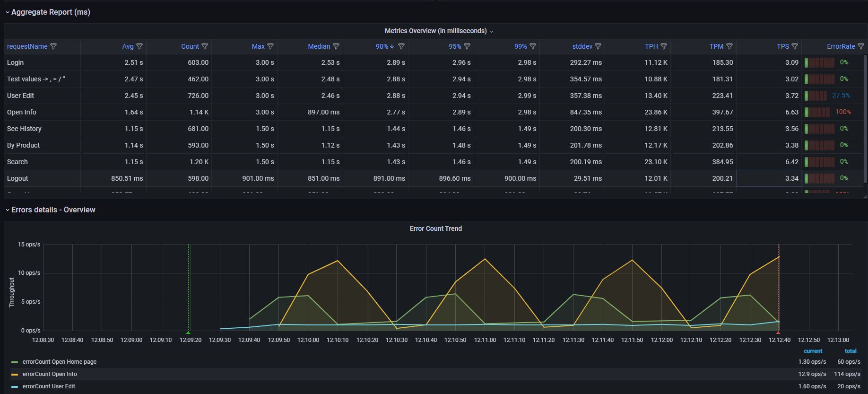Open filter icon for Max column
The image size is (868, 394).
point(270,46)
